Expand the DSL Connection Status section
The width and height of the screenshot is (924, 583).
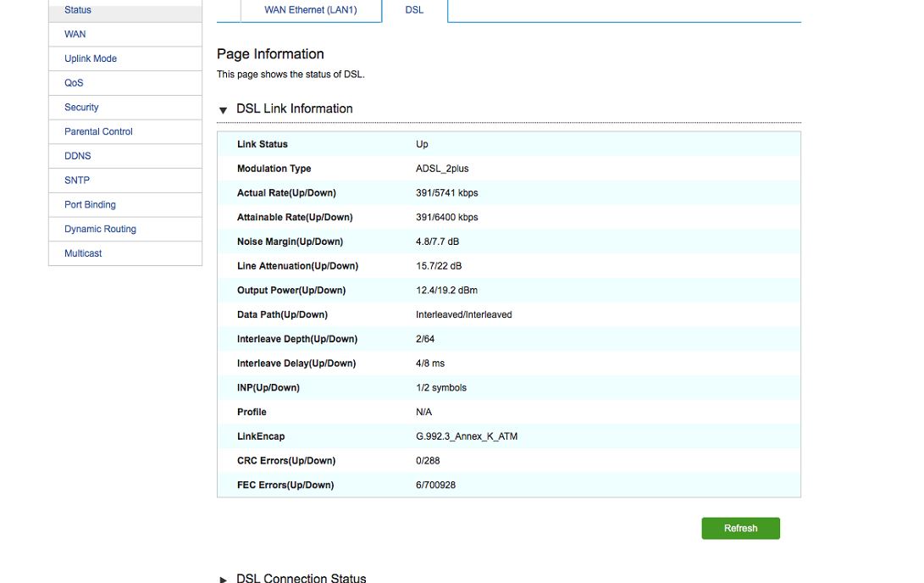pyautogui.click(x=224, y=579)
